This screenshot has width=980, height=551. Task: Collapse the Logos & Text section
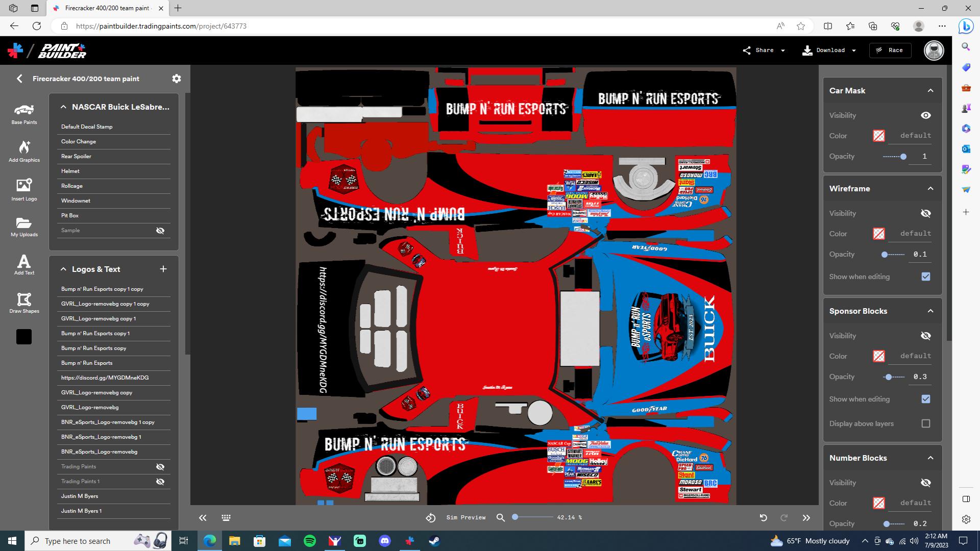coord(63,269)
